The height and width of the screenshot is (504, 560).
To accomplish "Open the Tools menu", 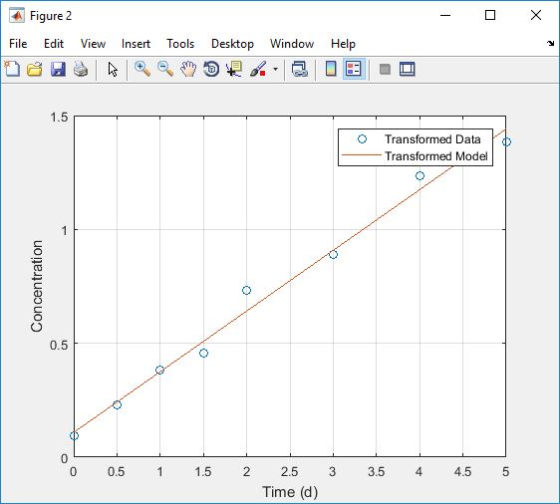I will click(180, 44).
